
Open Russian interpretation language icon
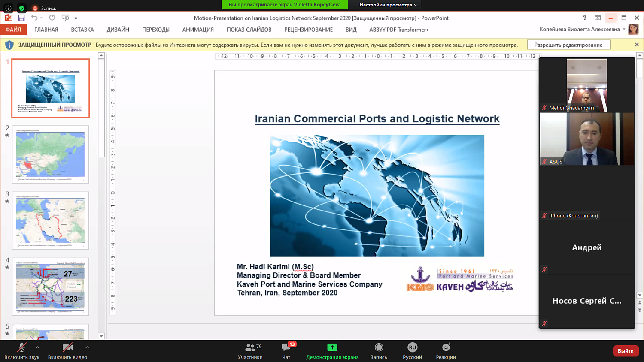412,347
